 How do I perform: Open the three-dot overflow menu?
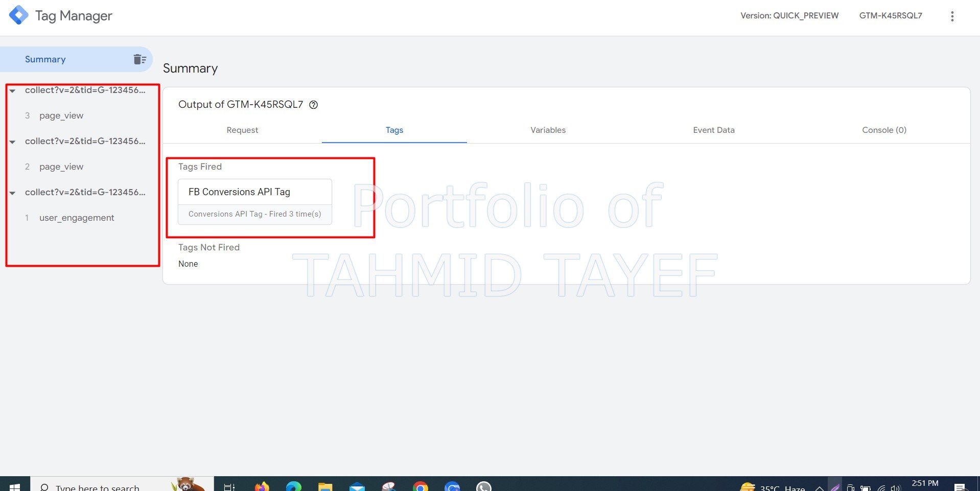952,16
